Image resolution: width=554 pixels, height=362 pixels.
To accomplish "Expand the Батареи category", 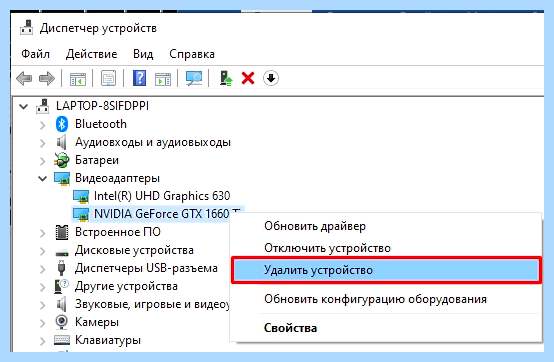I will 42,161.
